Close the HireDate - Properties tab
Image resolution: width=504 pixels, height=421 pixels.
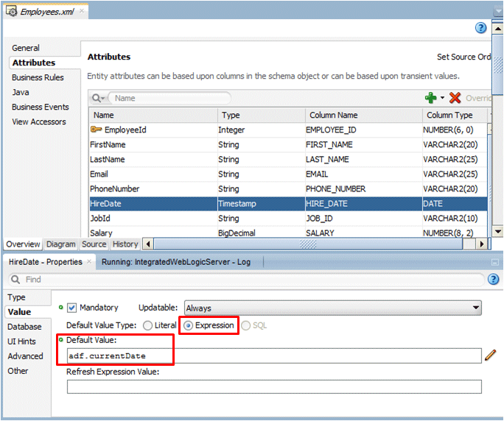89,261
